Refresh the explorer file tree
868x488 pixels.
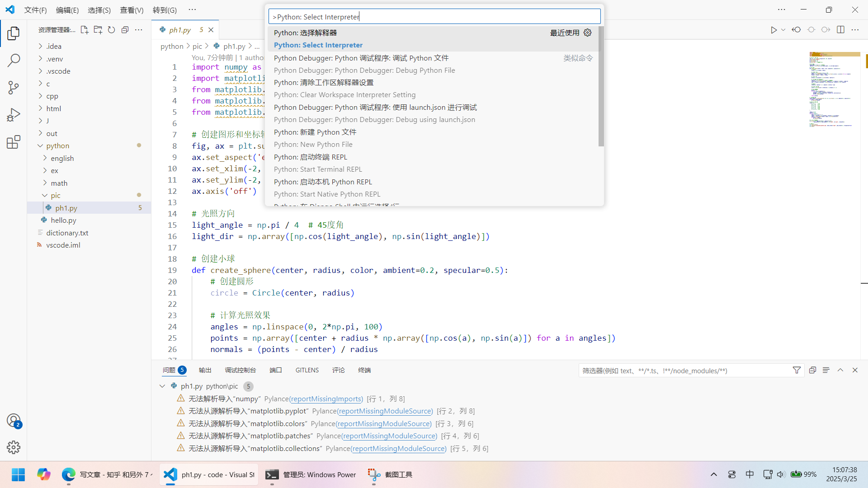(x=111, y=30)
